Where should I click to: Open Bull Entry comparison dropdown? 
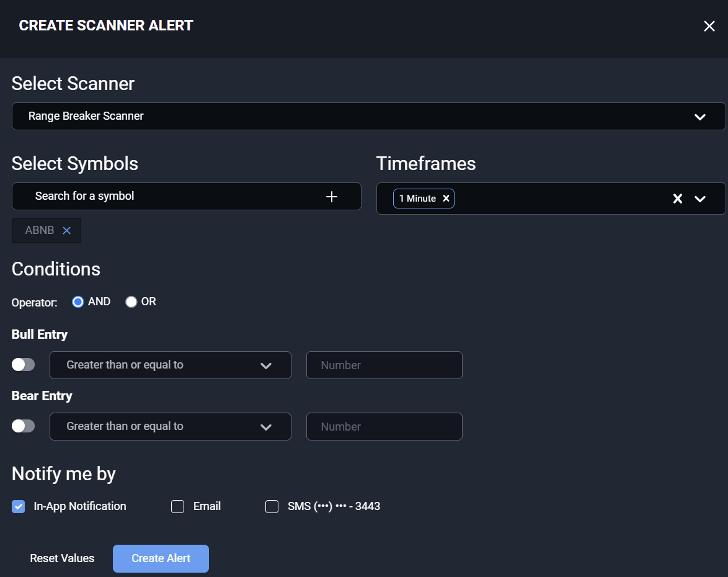pyautogui.click(x=171, y=365)
